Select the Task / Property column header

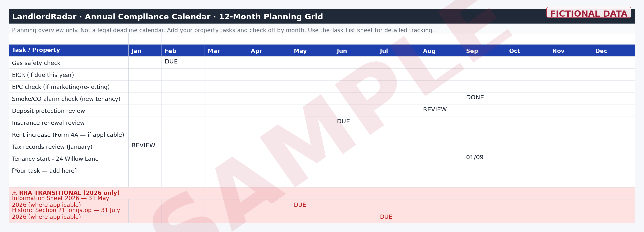point(69,50)
